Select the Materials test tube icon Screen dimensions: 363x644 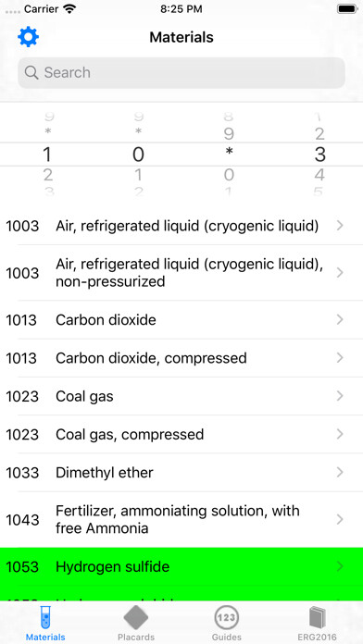pos(45,617)
